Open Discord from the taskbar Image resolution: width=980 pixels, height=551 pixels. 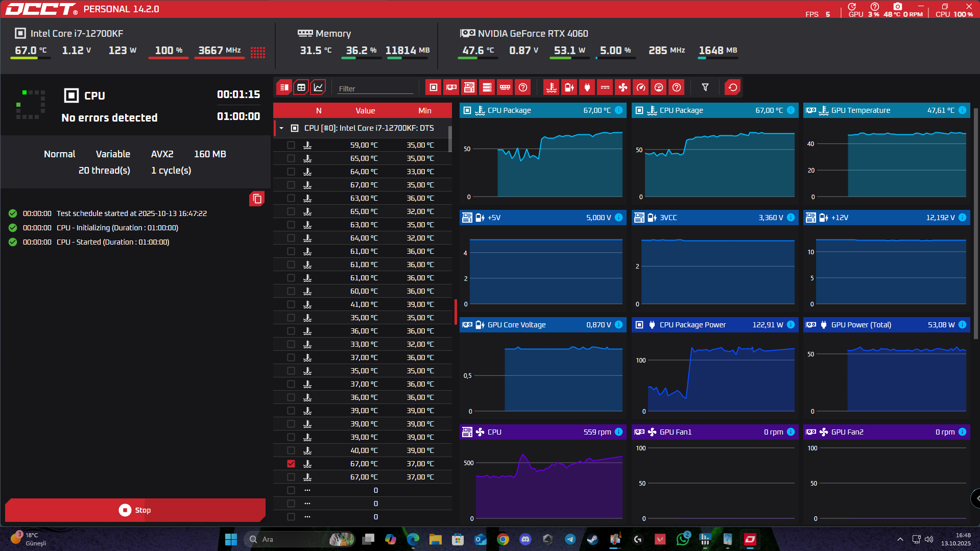coord(525,539)
